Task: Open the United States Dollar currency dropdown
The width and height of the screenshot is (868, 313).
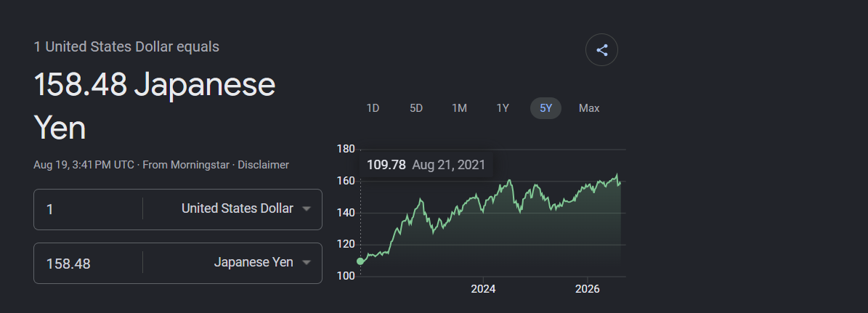Action: point(246,208)
